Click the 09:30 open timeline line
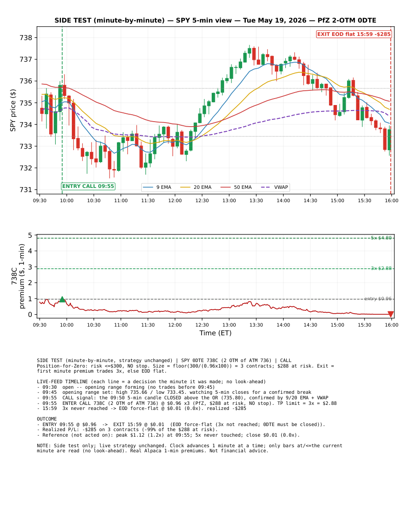This screenshot has height=532, width=411. coord(126,387)
